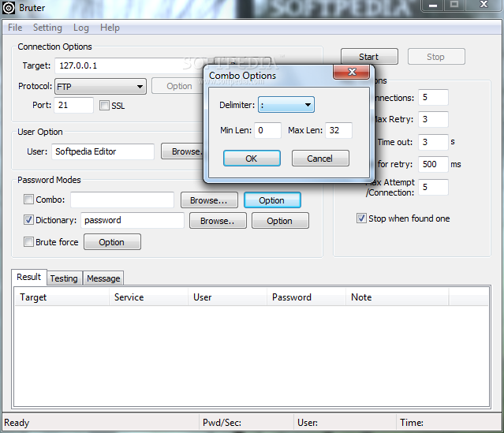Open the Setting menu
This screenshot has width=504, height=433.
coord(47,28)
